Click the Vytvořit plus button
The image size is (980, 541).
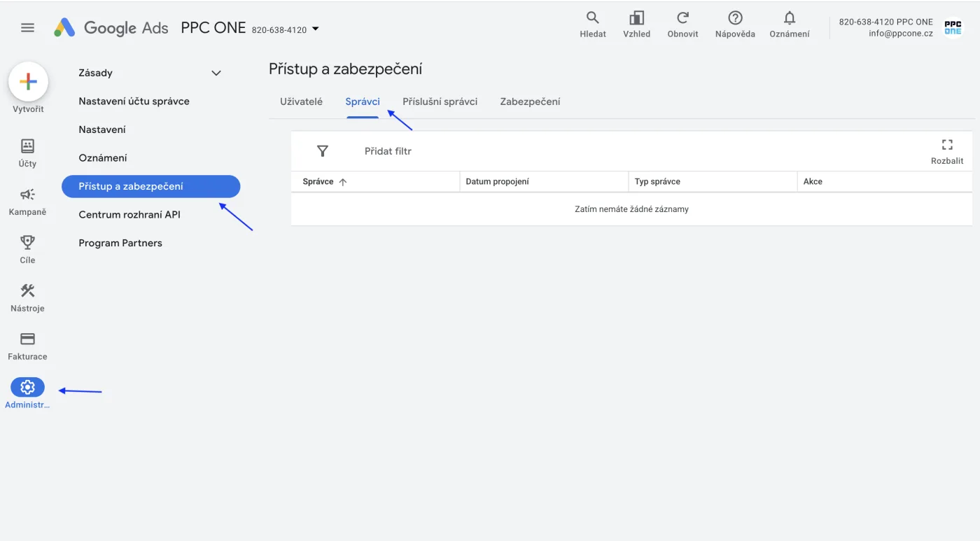coord(28,82)
